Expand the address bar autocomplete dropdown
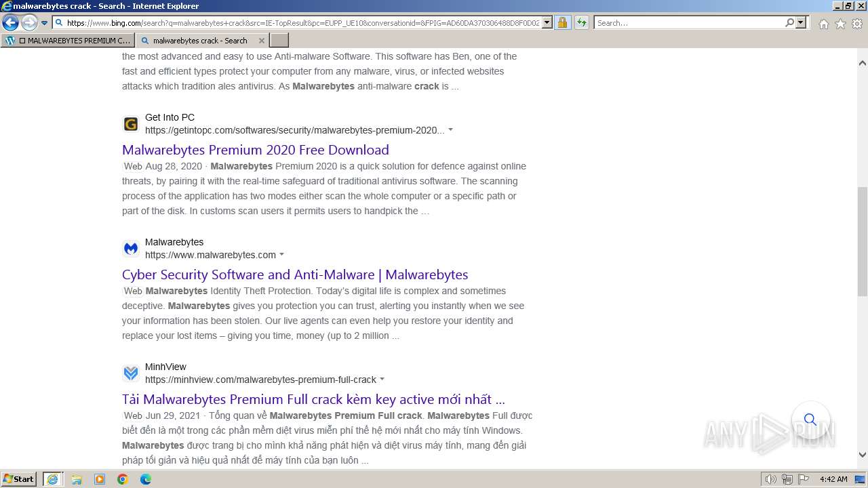This screenshot has width=868, height=488. pyautogui.click(x=547, y=23)
